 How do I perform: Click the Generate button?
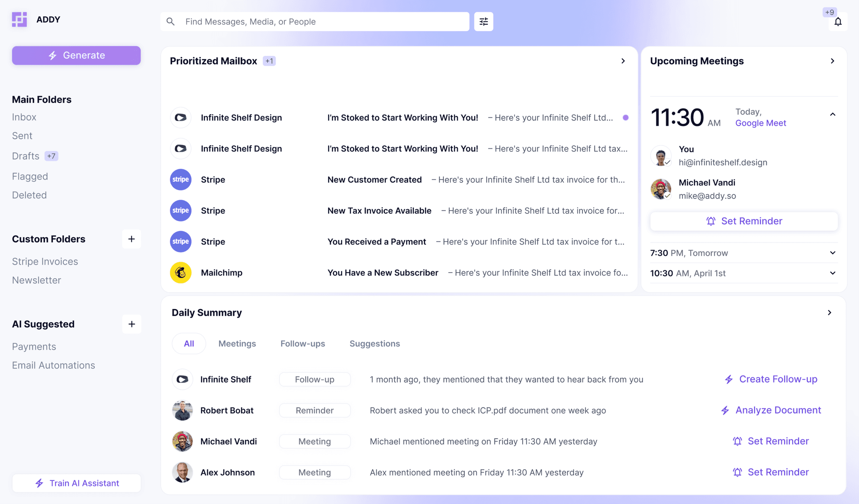click(76, 55)
